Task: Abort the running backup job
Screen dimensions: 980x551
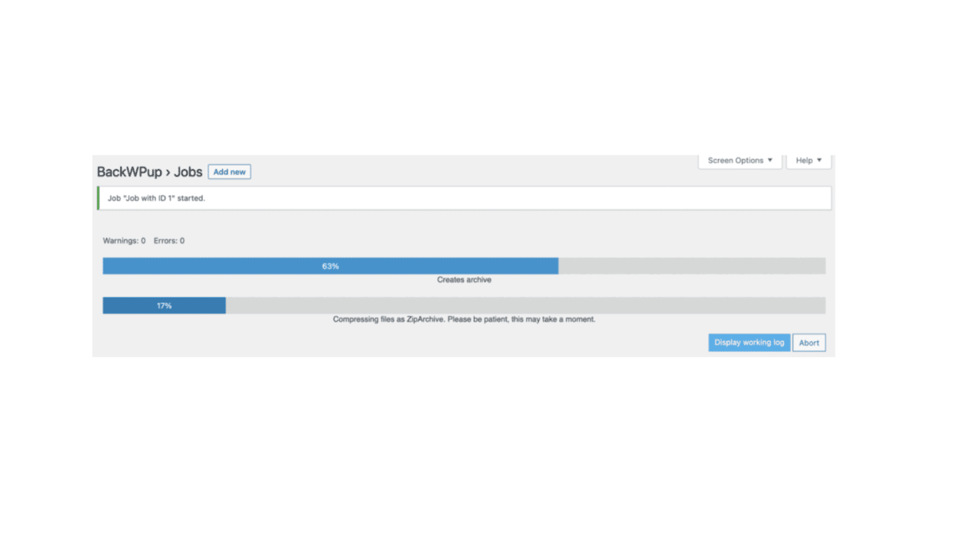Action: point(809,343)
